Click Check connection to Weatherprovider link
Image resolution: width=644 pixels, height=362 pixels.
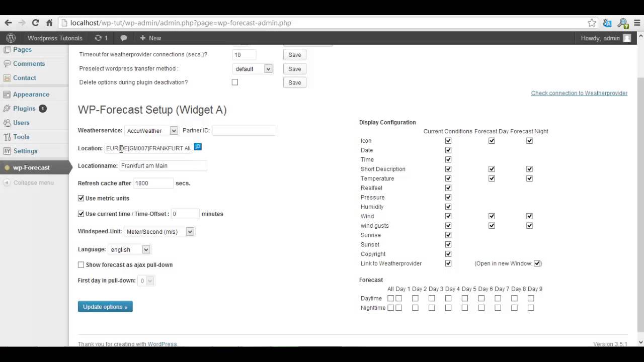pyautogui.click(x=579, y=93)
